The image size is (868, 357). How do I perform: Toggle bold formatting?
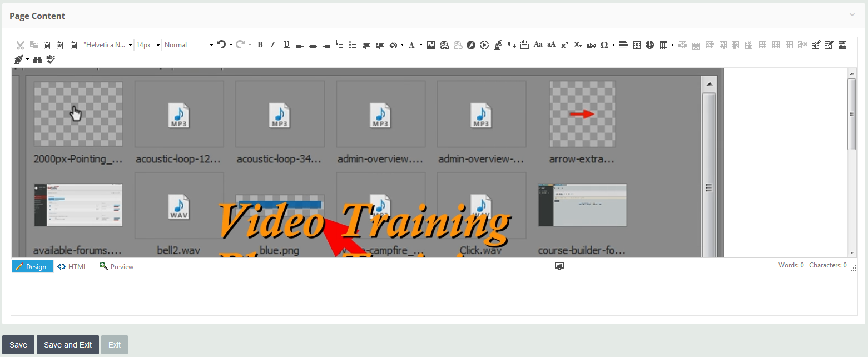[260, 44]
